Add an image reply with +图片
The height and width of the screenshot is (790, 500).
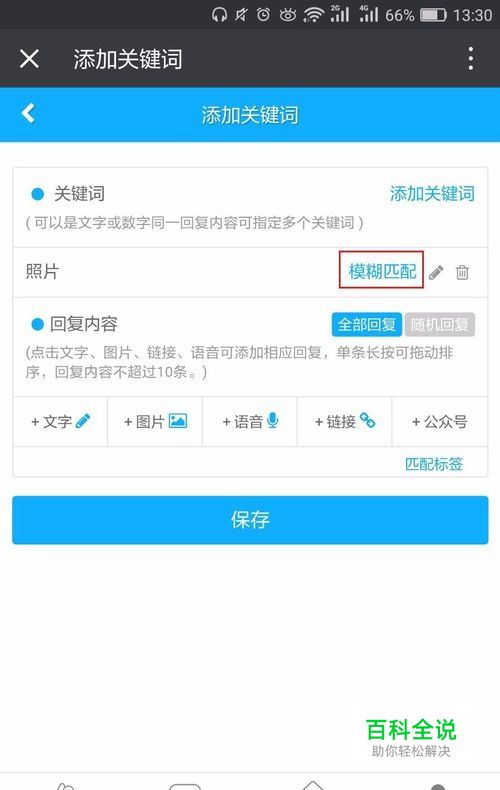[155, 421]
